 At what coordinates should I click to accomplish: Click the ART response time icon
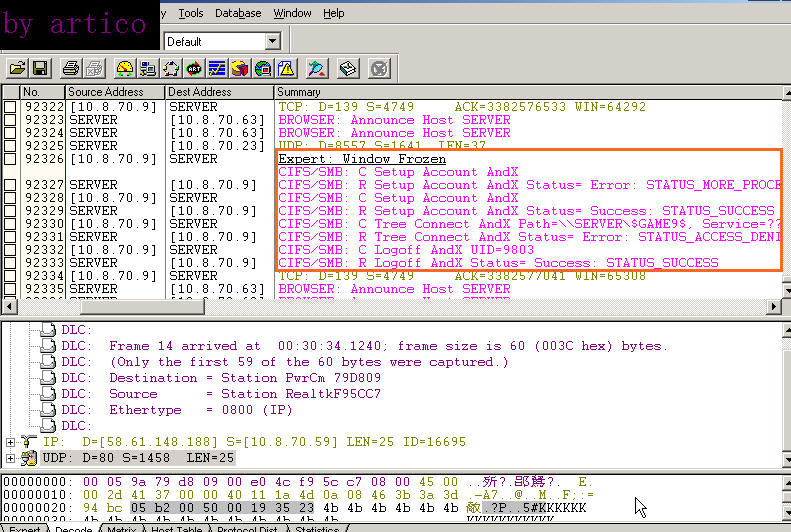(194, 69)
